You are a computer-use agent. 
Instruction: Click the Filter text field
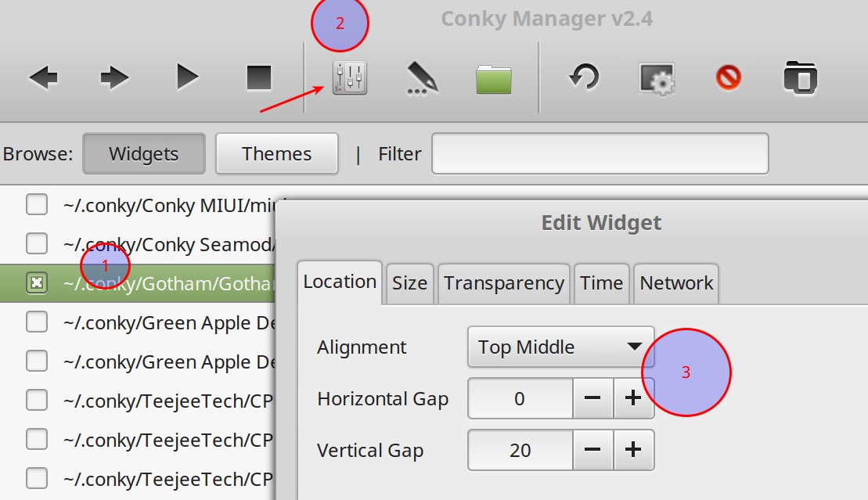click(600, 153)
